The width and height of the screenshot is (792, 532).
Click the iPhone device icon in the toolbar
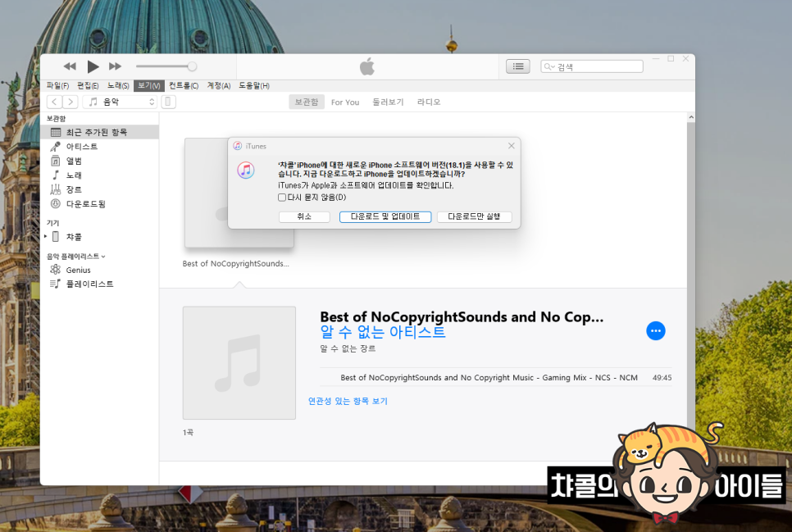tap(168, 102)
